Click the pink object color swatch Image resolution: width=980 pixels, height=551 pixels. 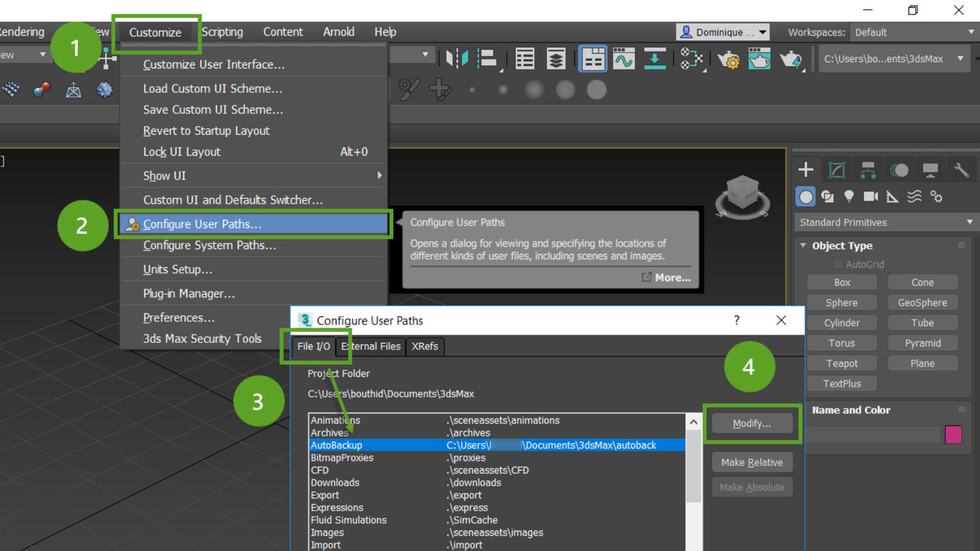[x=953, y=435]
